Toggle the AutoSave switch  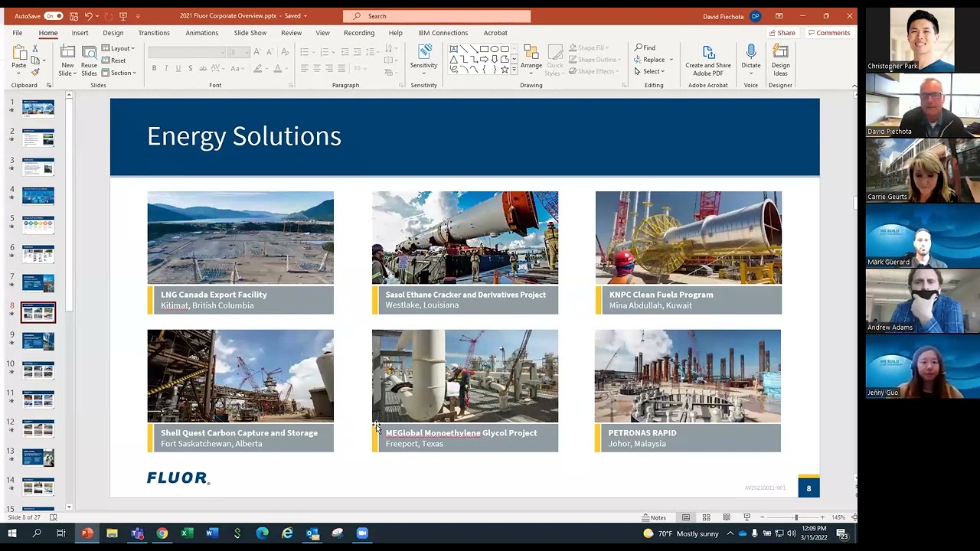[x=54, y=16]
